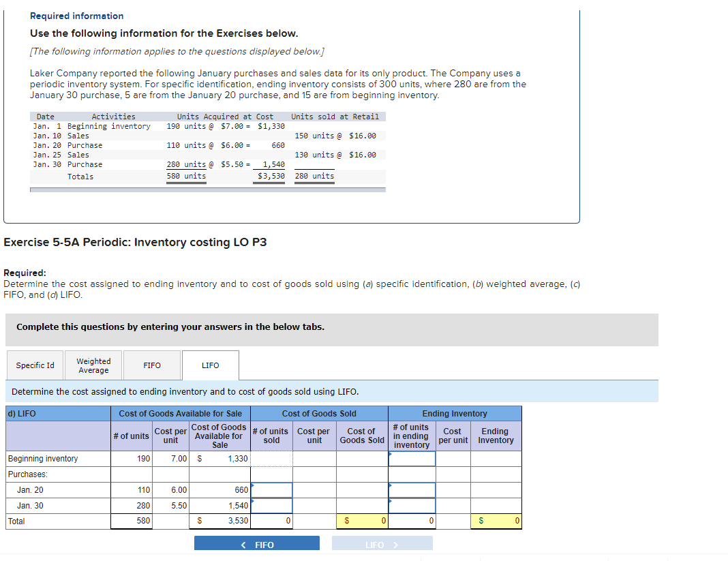728x561 pixels.
Task: Click Jan. 20 ending inventory units field
Action: 412,490
